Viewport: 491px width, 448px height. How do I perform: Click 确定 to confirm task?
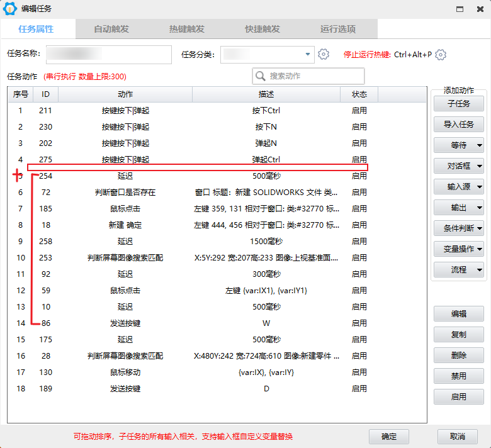pyautogui.click(x=389, y=437)
